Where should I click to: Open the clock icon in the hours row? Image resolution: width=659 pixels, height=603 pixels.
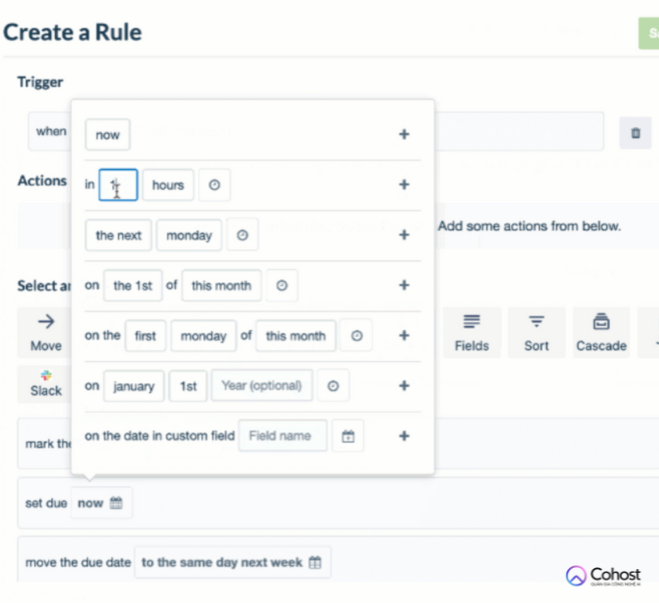click(x=214, y=185)
